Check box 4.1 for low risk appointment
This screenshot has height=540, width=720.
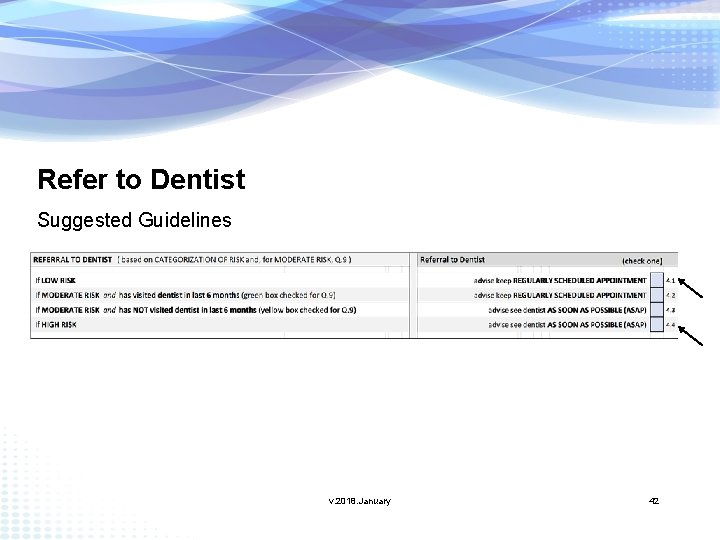[657, 280]
